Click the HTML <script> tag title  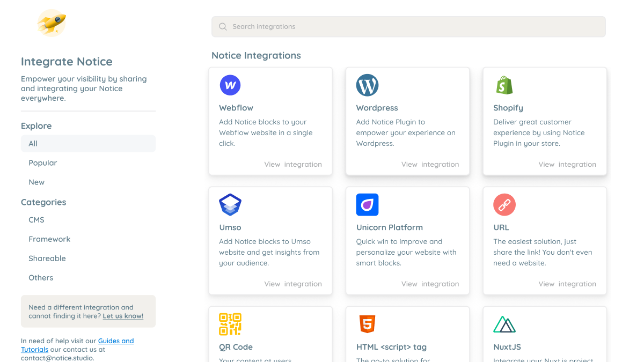coord(392,347)
